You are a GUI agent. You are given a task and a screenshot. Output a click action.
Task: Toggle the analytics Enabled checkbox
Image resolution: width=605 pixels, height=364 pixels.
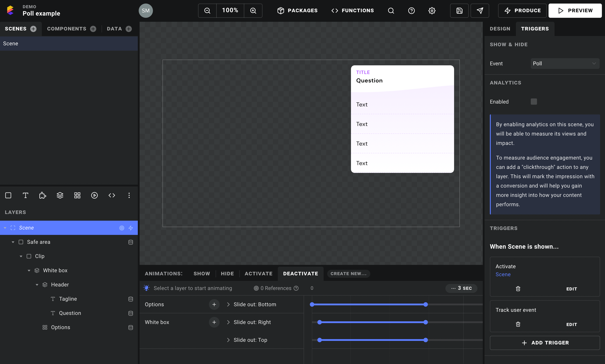[534, 102]
